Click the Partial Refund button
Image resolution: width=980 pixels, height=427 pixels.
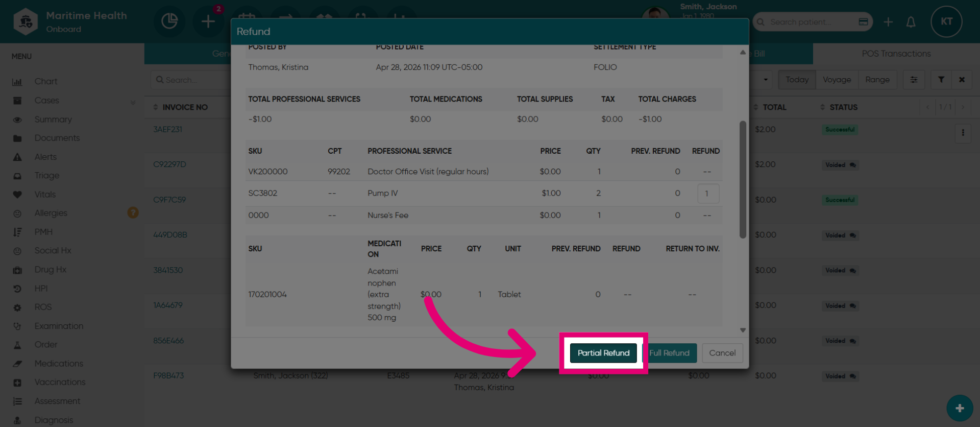[x=603, y=353]
